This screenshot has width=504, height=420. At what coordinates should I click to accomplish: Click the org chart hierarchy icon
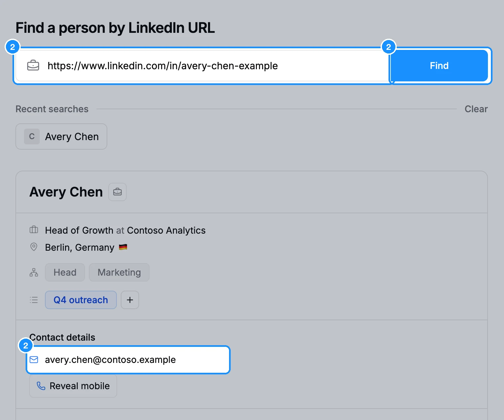point(34,272)
